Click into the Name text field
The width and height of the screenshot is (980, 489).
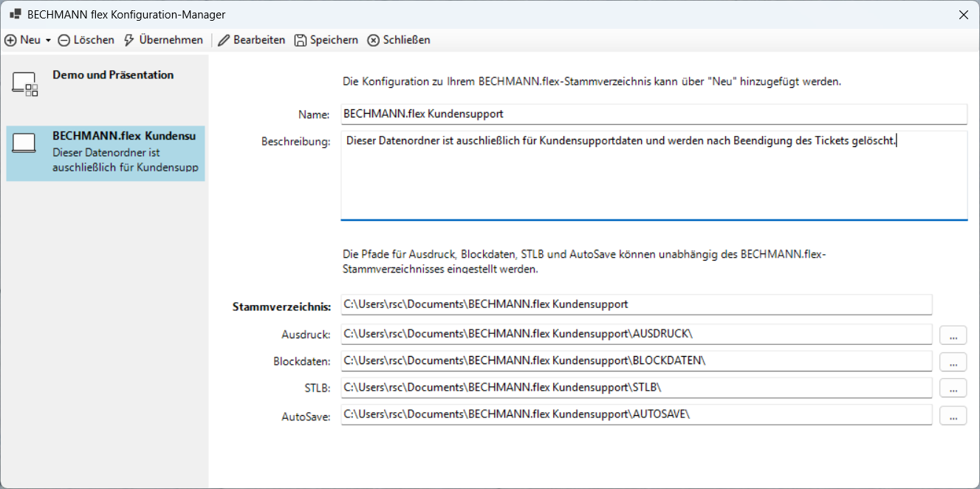pos(654,114)
